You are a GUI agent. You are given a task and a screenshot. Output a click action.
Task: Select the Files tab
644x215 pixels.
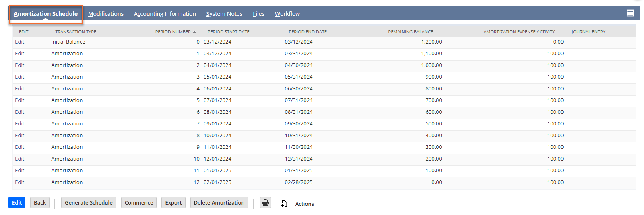click(258, 14)
